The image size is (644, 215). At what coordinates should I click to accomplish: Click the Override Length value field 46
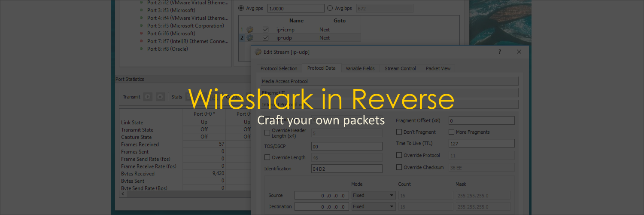[346, 157]
